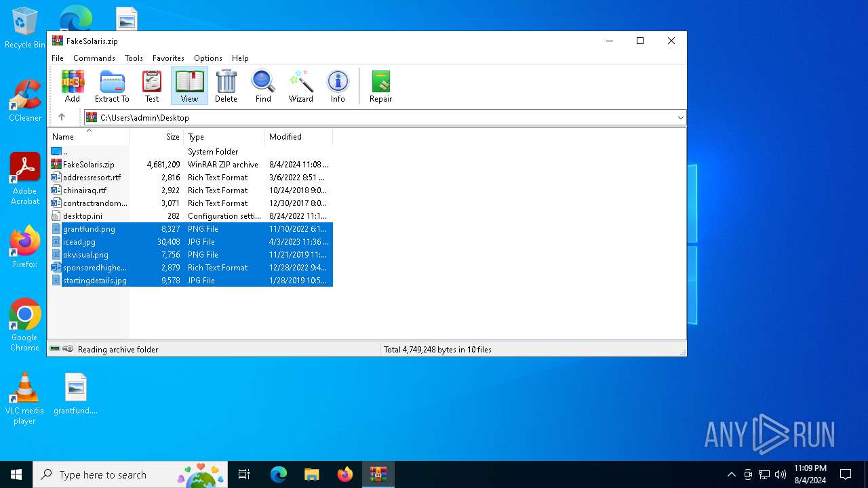Screen dimensions: 868x488
Task: Click the Extract To toolbar icon
Action: (112, 86)
